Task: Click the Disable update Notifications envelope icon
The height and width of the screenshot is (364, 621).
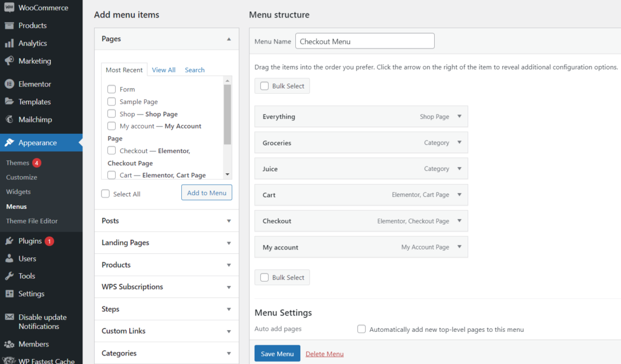Action: [x=9, y=317]
